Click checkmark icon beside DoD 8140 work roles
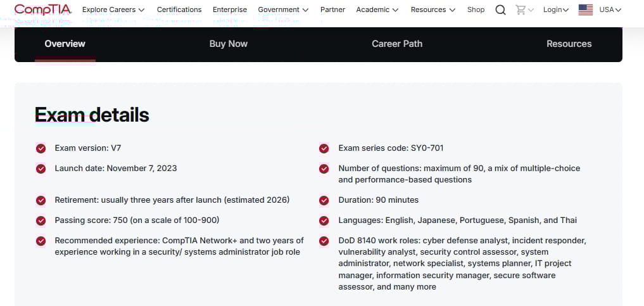 point(324,241)
